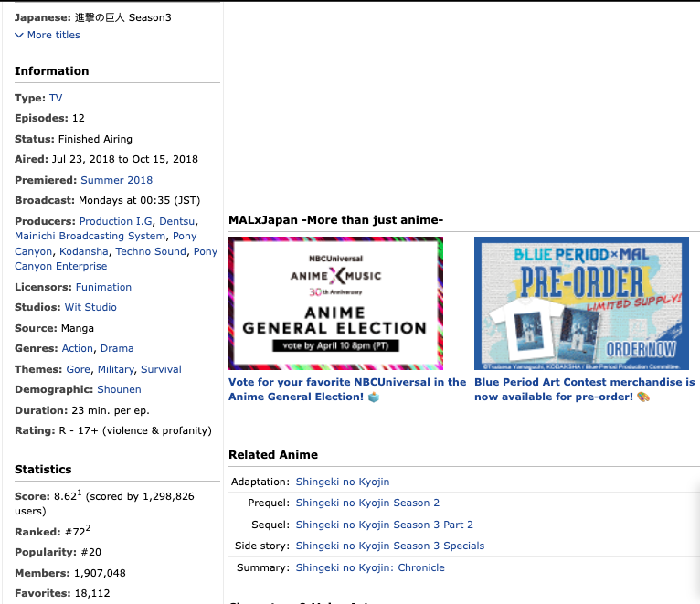This screenshot has height=604, width=700.
Task: Click the R - 17+ rating text
Action: (x=135, y=430)
